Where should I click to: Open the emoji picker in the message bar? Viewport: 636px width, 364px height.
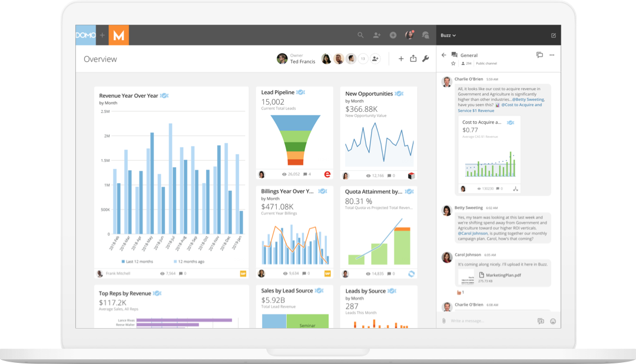click(552, 321)
